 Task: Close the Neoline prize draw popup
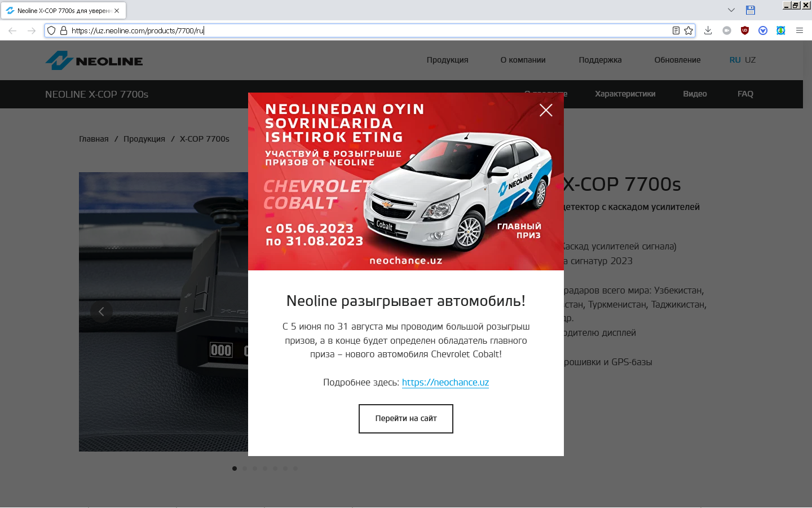coord(546,110)
